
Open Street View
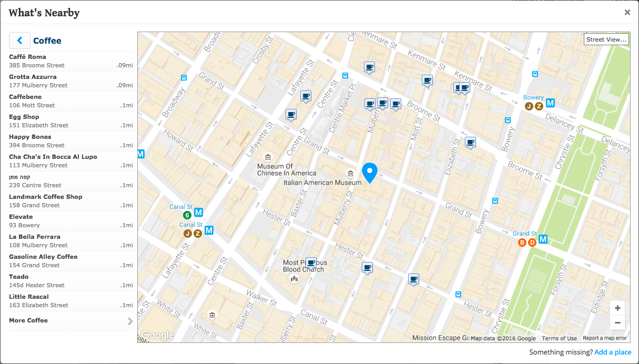point(606,39)
